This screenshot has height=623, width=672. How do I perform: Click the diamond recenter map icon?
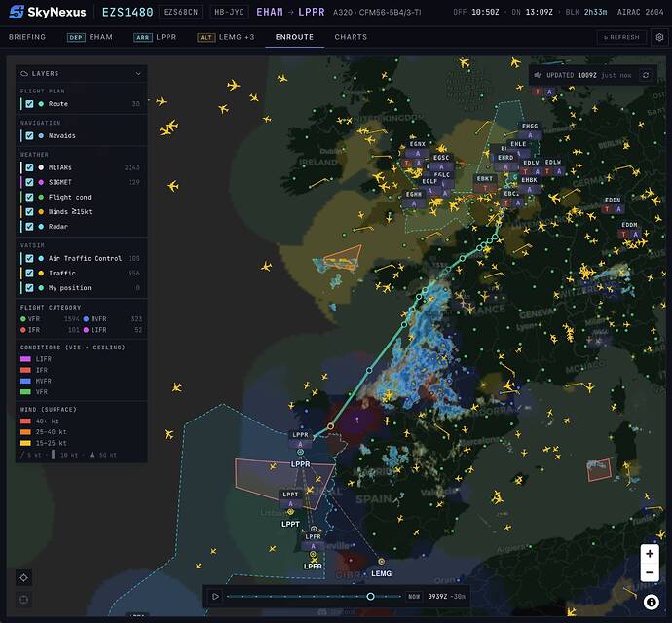[24, 577]
